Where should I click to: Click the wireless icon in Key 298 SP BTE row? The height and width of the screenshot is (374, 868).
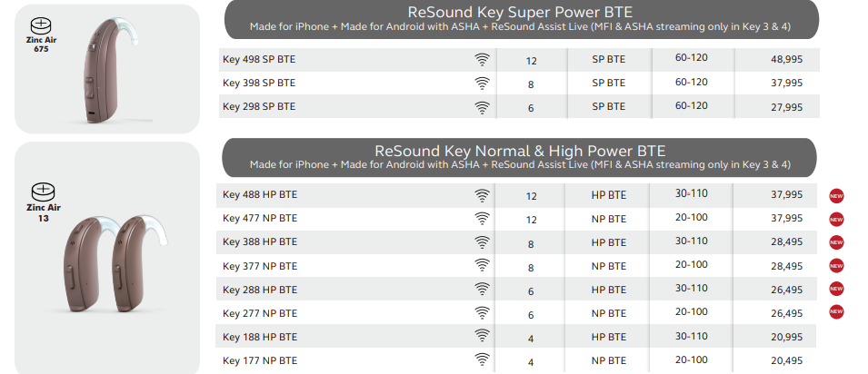(482, 107)
